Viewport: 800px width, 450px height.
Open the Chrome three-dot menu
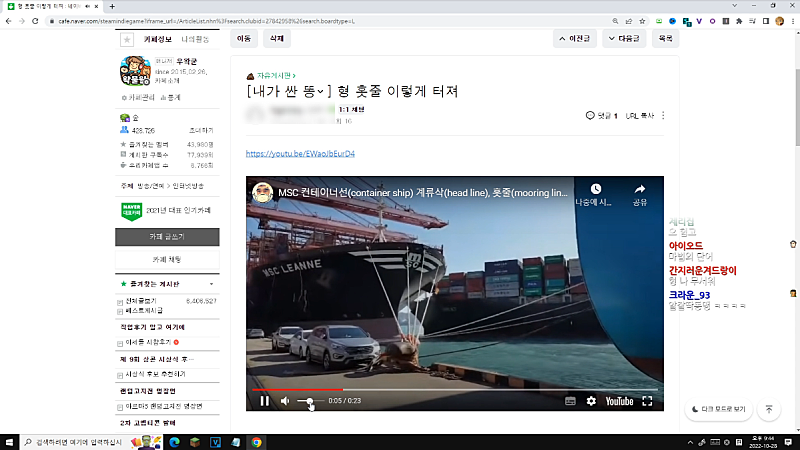click(x=792, y=21)
